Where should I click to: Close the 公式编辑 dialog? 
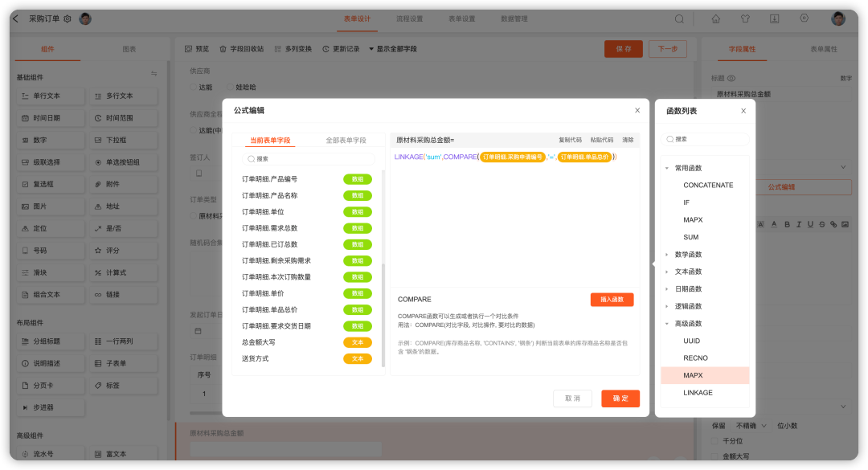tap(637, 111)
